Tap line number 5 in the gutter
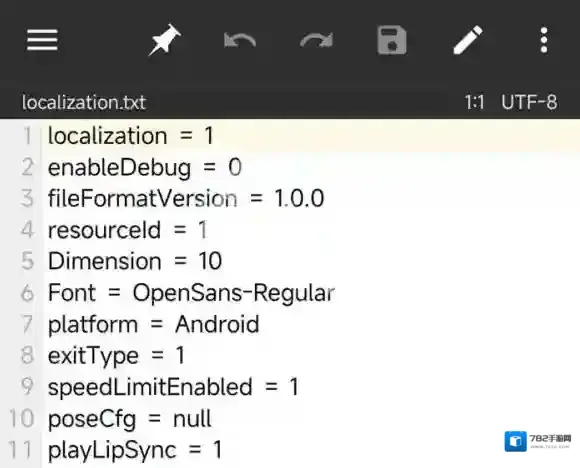This screenshot has width=580, height=468. (27, 261)
